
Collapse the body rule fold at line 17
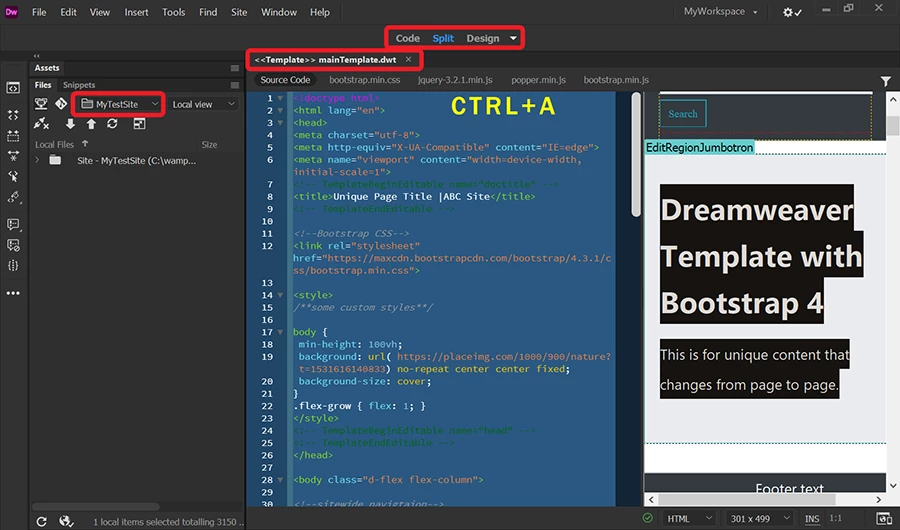click(280, 332)
